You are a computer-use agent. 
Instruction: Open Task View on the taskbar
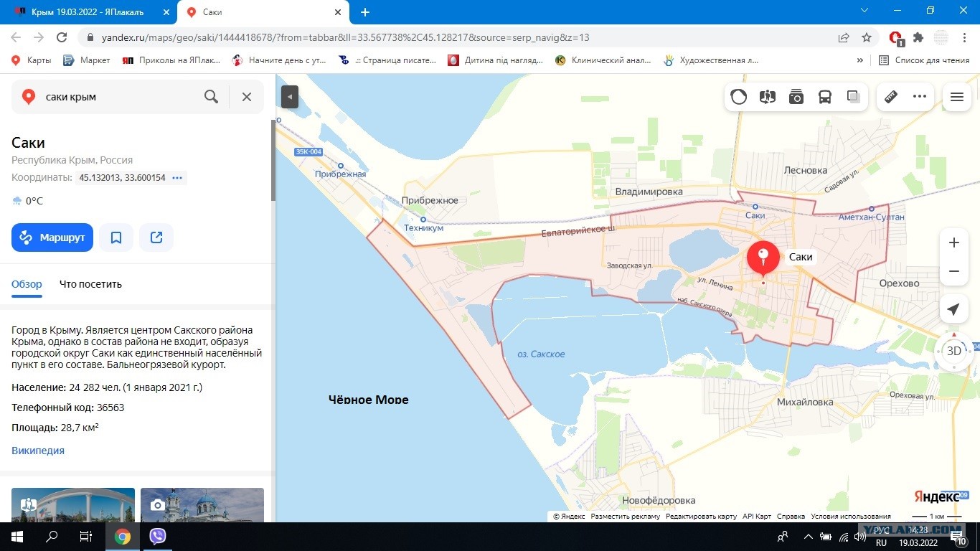85,536
